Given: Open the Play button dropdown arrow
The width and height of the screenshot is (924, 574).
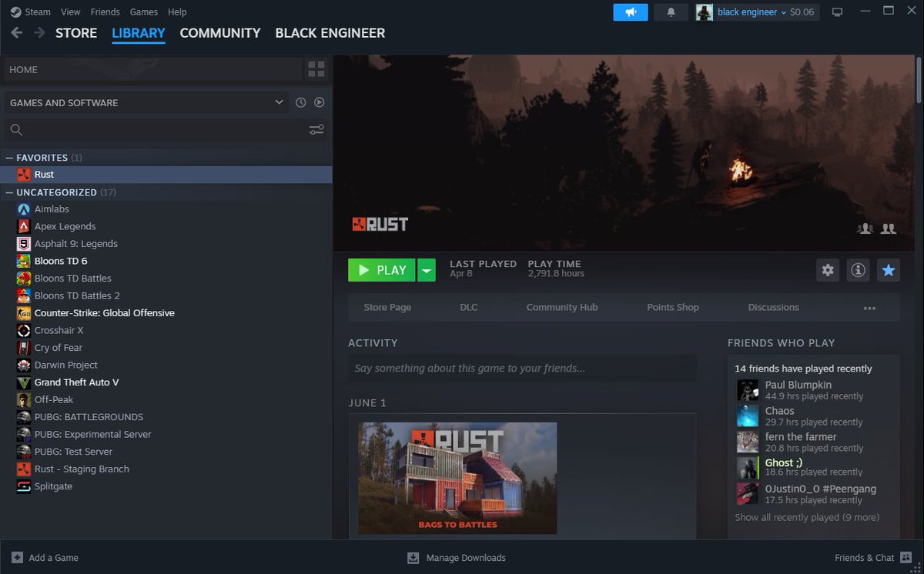Looking at the screenshot, I should 427,270.
